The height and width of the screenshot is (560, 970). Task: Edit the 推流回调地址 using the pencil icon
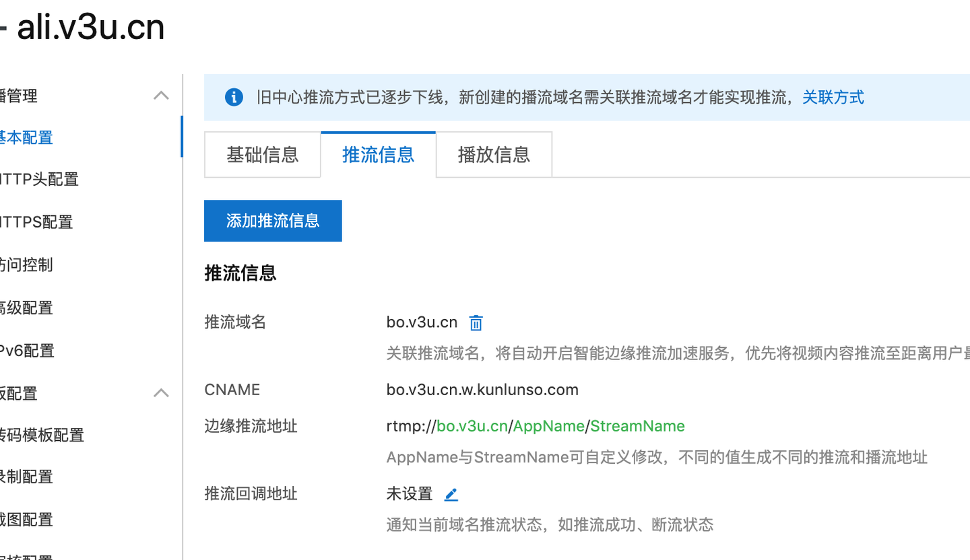(x=451, y=493)
